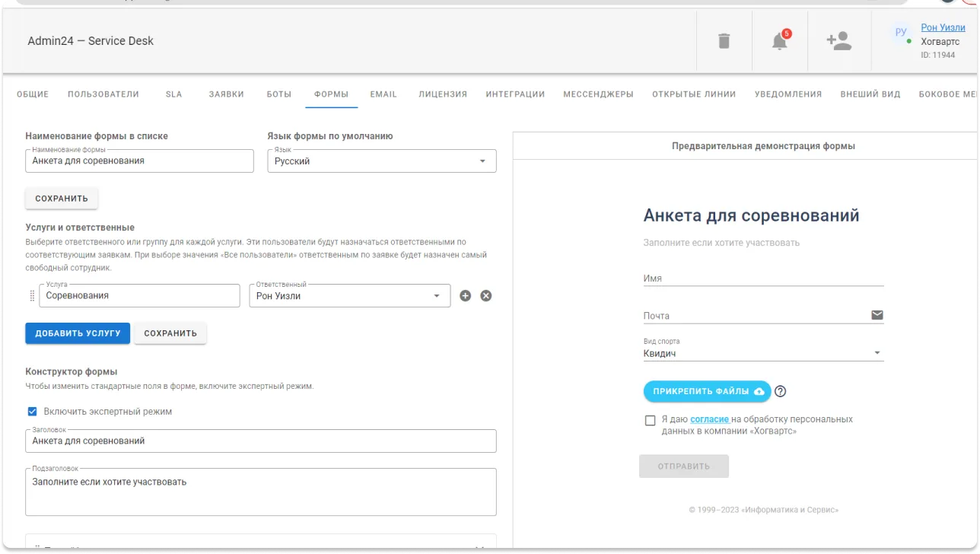This screenshot has width=980, height=554.
Task: Click the Услуга input field
Action: pyautogui.click(x=139, y=296)
